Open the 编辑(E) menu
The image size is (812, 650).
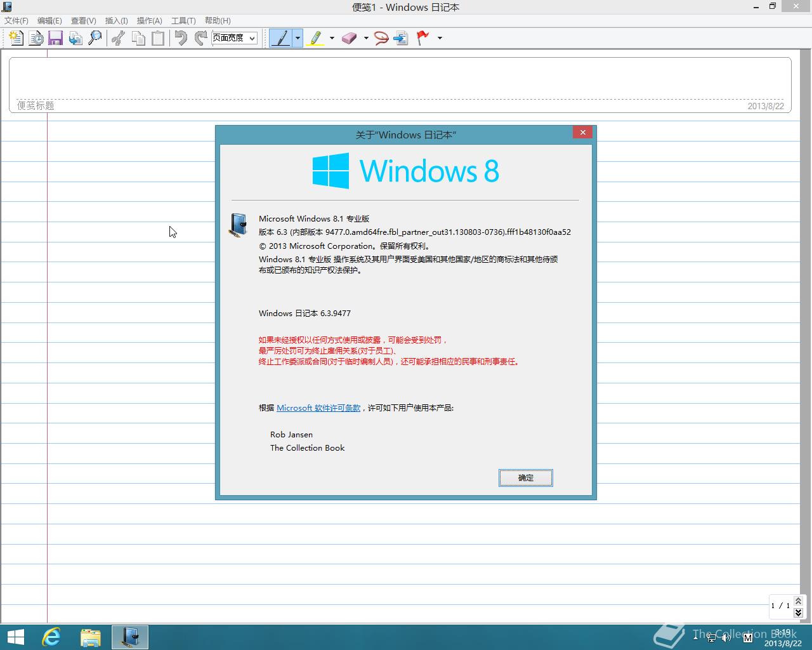(x=49, y=21)
